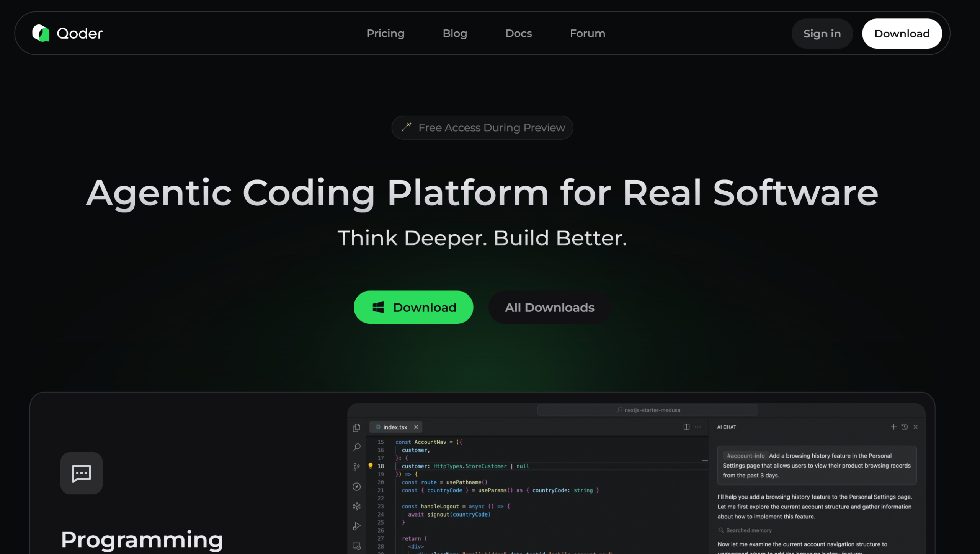The height and width of the screenshot is (554, 980).
Task: Click the All Downloads button
Action: 549,307
